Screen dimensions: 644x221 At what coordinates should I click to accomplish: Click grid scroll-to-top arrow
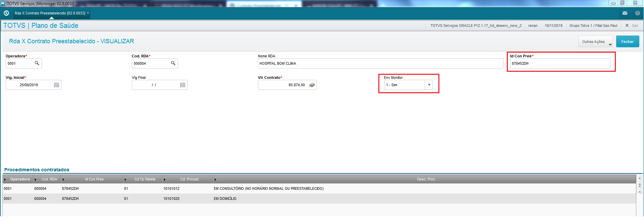[x=640, y=178]
